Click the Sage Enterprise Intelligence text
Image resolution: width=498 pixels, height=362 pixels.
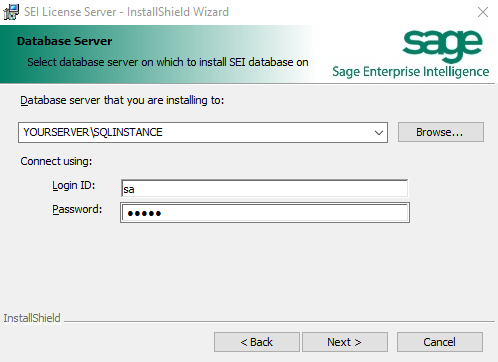[411, 72]
